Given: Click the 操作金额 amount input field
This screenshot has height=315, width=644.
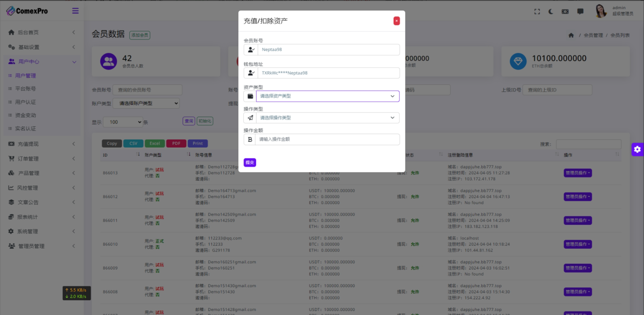Looking at the screenshot, I should point(328,139).
